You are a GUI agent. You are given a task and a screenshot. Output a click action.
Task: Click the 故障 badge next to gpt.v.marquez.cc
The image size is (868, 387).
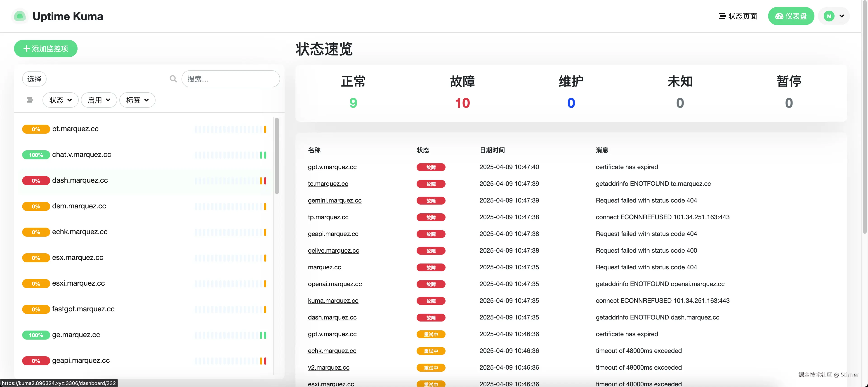pyautogui.click(x=431, y=167)
